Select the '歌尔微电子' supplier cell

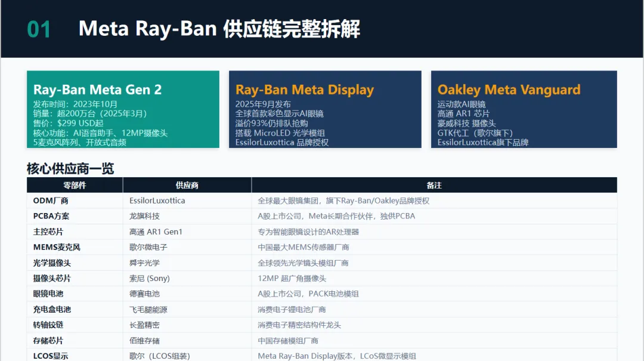(x=187, y=248)
